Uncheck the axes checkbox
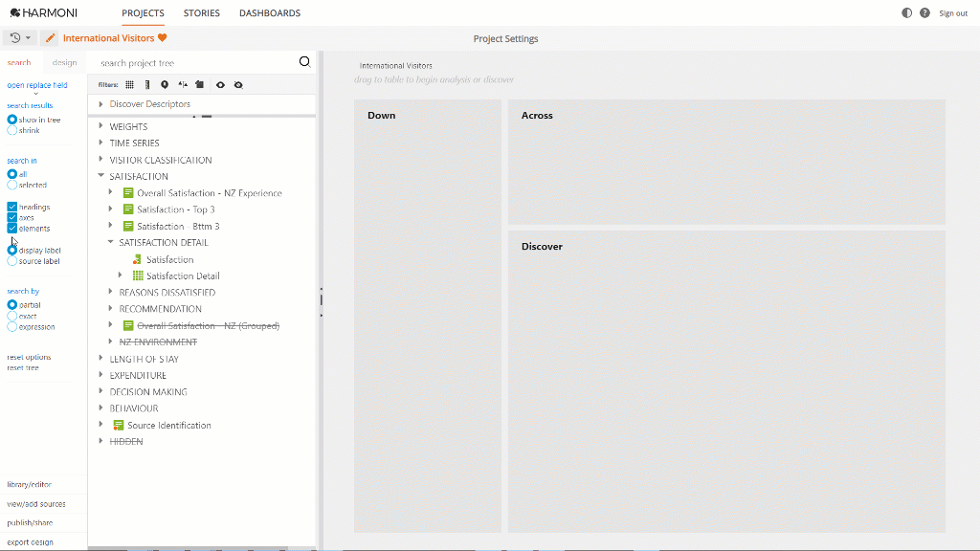The height and width of the screenshot is (551, 980). click(x=11, y=217)
